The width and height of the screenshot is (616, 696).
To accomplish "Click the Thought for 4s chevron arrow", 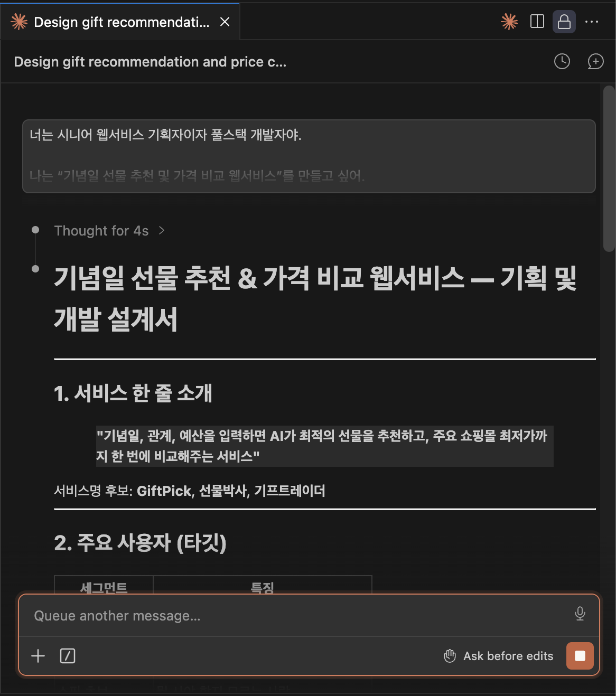I will pyautogui.click(x=162, y=231).
